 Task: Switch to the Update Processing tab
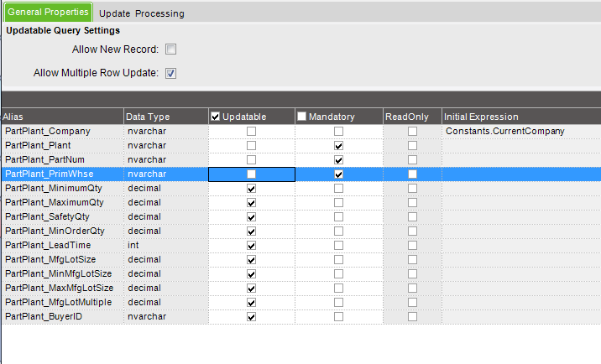coord(141,13)
